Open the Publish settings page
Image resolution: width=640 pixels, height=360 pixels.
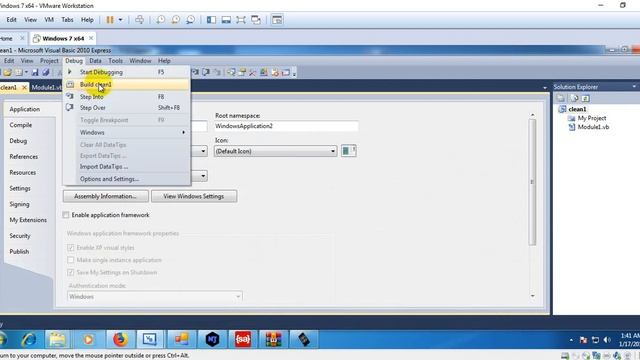[x=19, y=251]
